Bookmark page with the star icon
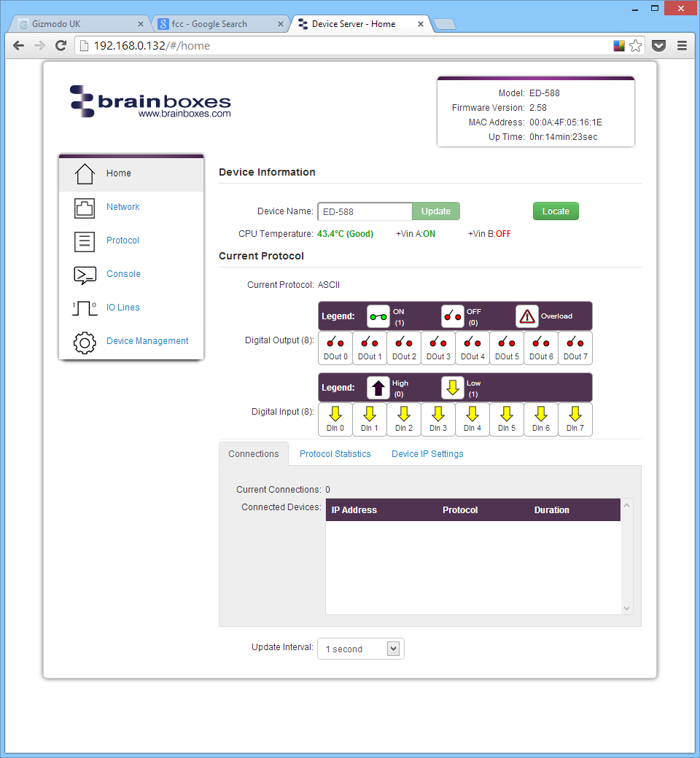Screen dimensions: 700x758 (x=636, y=46)
